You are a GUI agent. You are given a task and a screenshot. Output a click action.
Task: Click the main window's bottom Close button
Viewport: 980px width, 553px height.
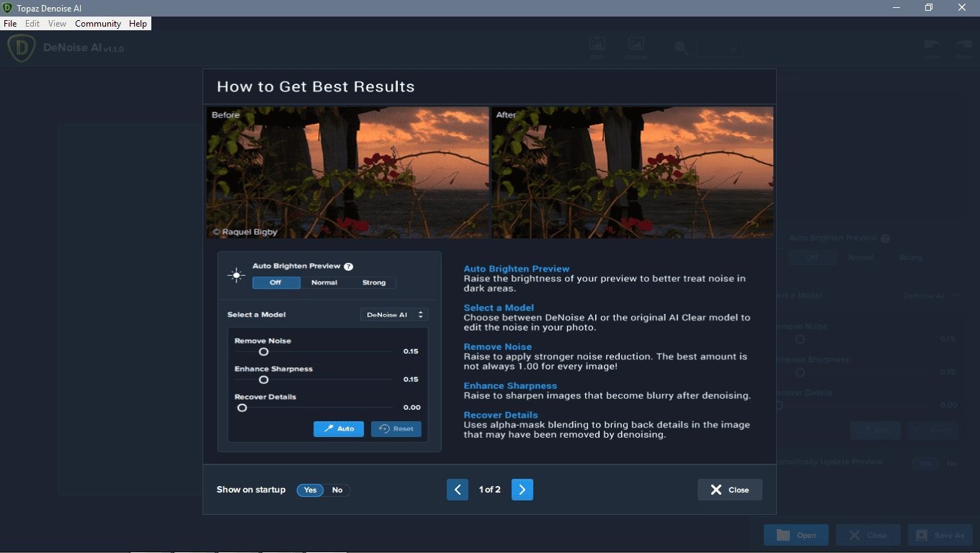click(x=868, y=535)
